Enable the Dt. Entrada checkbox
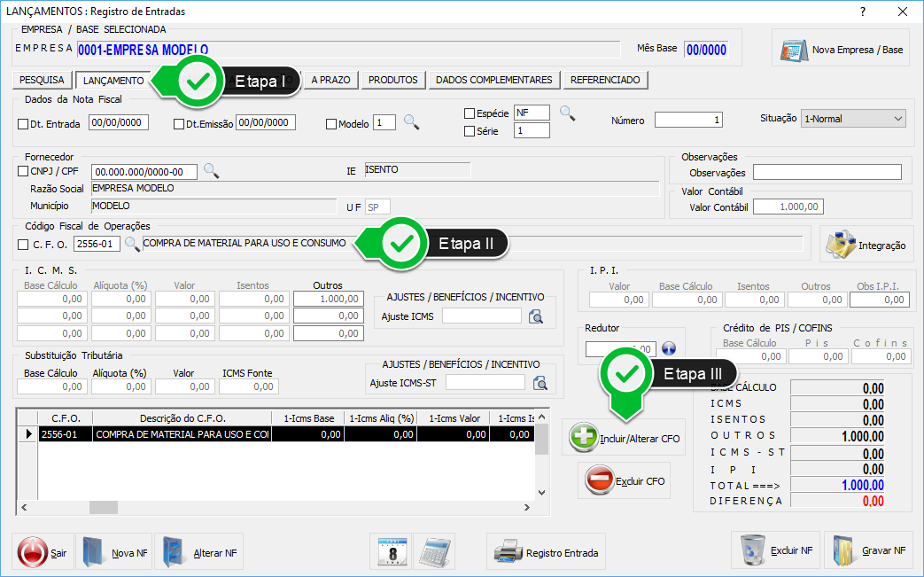Viewport: 924px width, 577px height. pos(23,124)
